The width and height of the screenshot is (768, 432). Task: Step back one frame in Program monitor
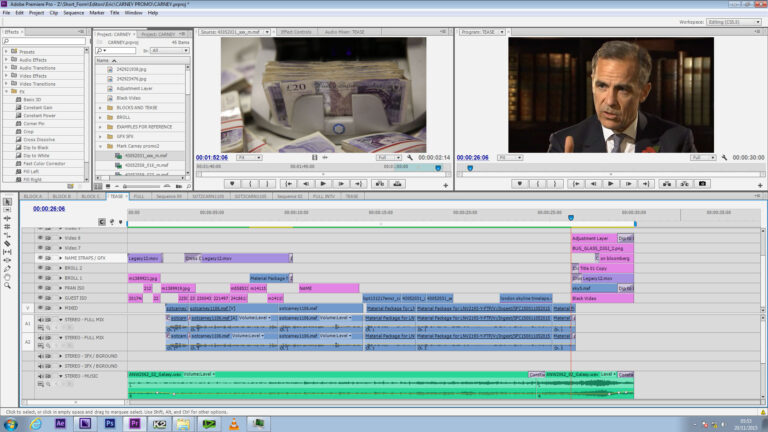593,184
